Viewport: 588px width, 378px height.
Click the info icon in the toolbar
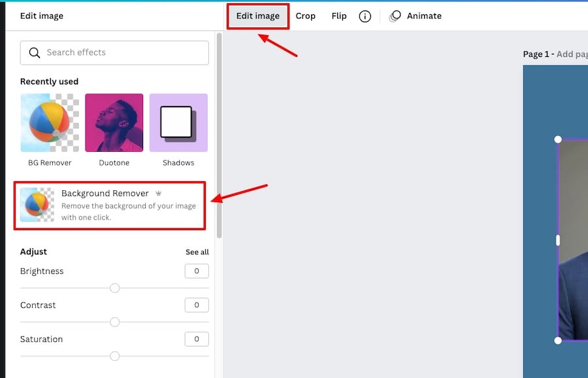click(365, 16)
